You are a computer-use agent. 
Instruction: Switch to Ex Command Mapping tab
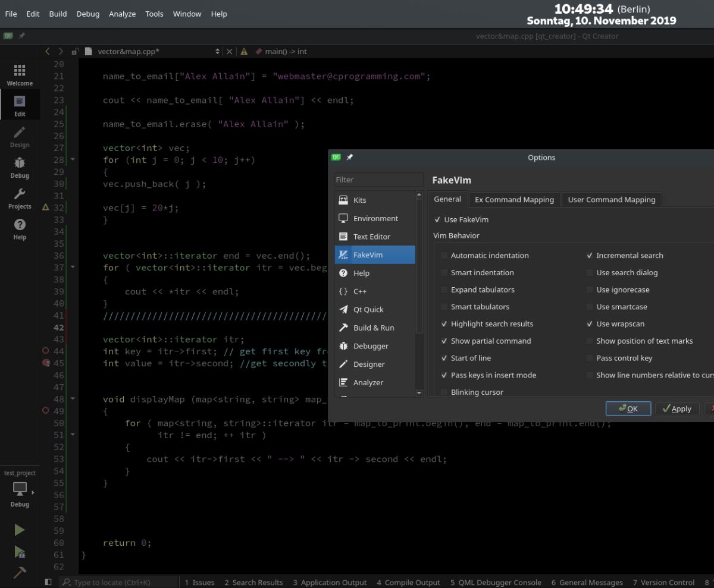514,200
